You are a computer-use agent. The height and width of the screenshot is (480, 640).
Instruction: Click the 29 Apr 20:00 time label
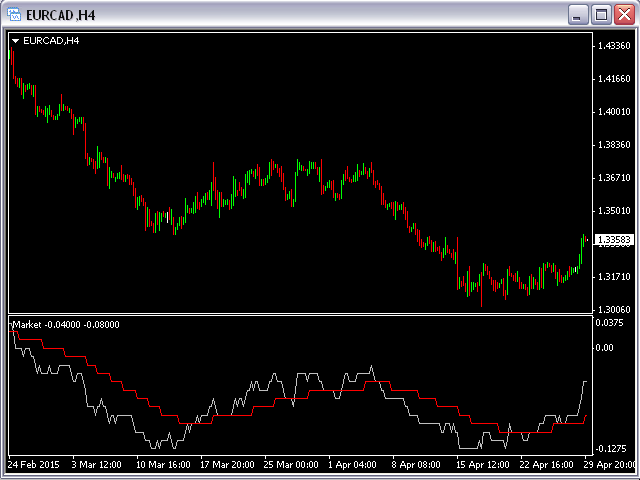[608, 465]
